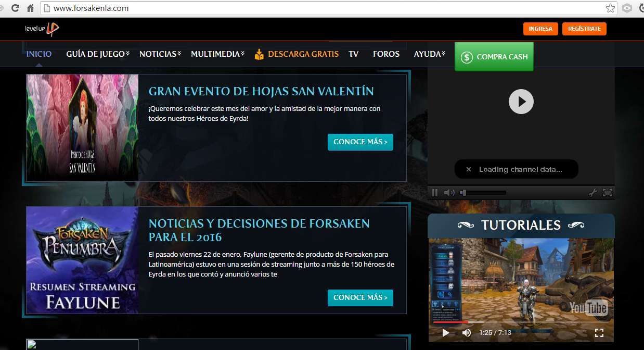The image size is (644, 350).
Task: Mute the channel stream player audio
Action: pyautogui.click(x=449, y=193)
